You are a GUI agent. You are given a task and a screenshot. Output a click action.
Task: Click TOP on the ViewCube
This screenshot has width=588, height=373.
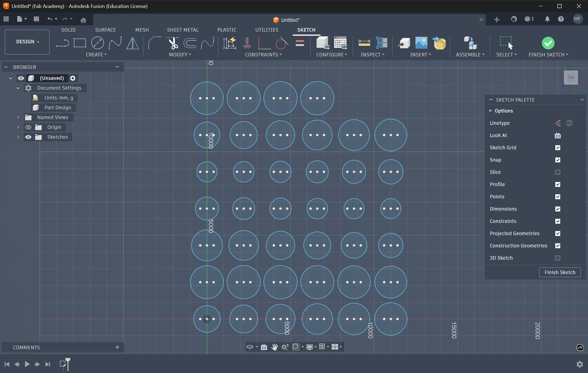coord(571,77)
